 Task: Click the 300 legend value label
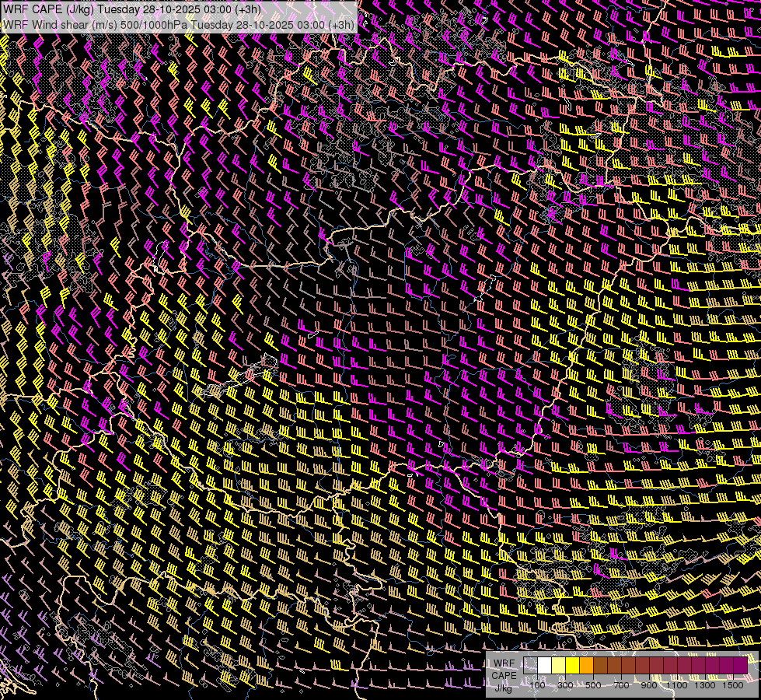click(565, 685)
